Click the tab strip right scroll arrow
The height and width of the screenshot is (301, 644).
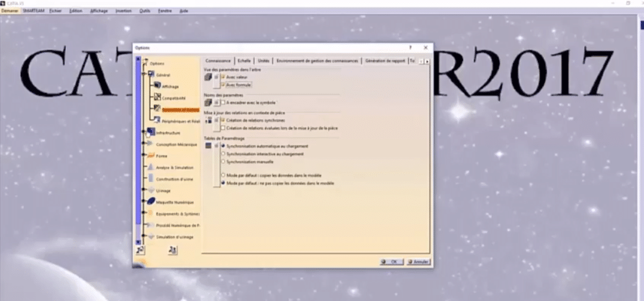(427, 61)
